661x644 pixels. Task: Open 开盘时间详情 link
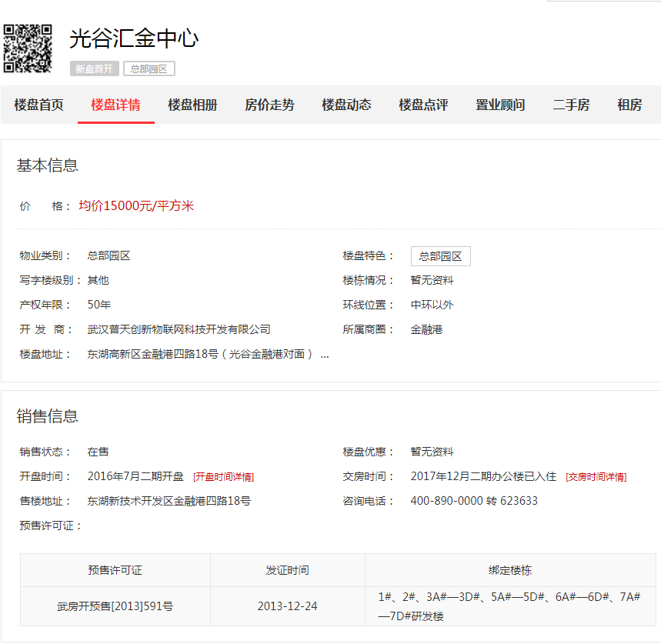[223, 477]
